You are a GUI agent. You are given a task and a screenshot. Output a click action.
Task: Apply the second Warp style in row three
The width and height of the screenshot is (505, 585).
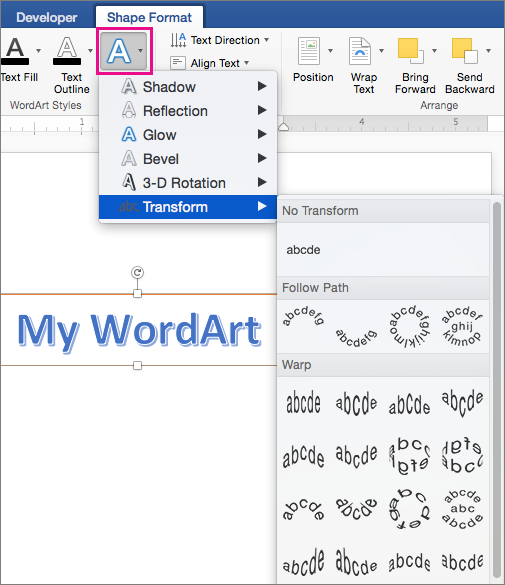(356, 509)
